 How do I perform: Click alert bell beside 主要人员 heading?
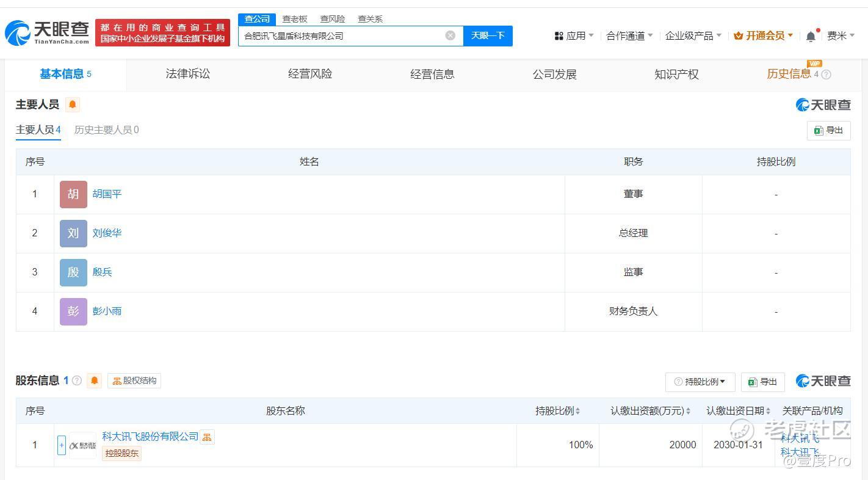coord(72,104)
